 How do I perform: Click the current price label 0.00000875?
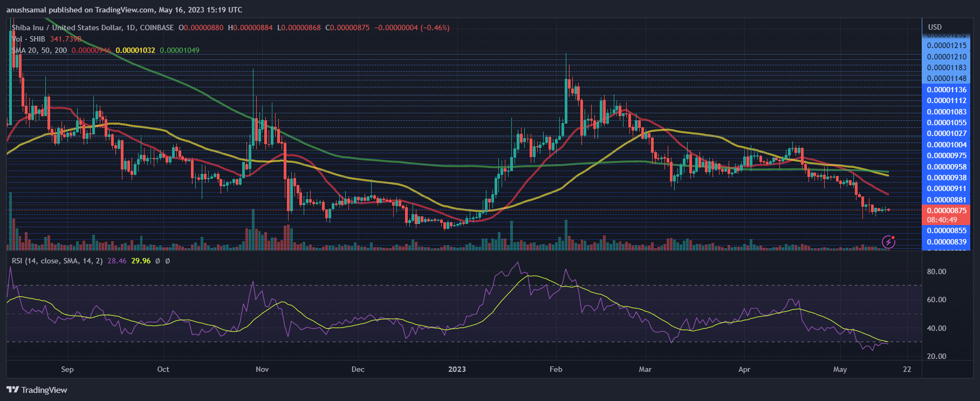point(947,210)
